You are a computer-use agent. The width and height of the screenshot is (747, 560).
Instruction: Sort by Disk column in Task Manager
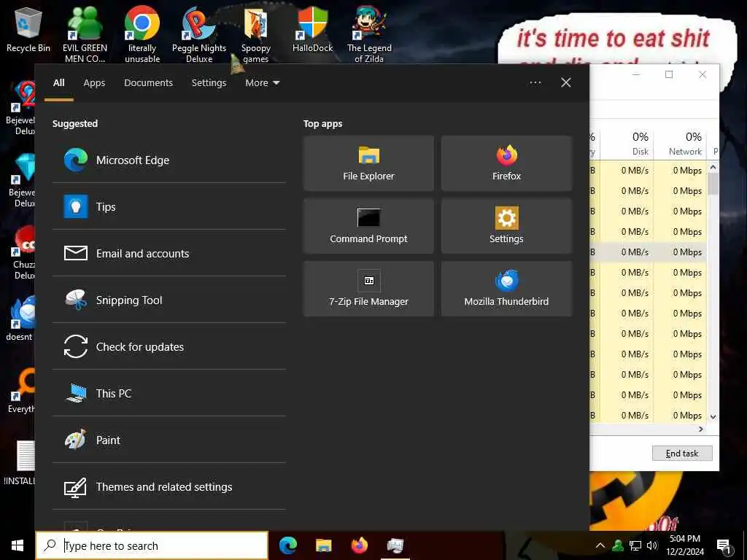click(628, 144)
